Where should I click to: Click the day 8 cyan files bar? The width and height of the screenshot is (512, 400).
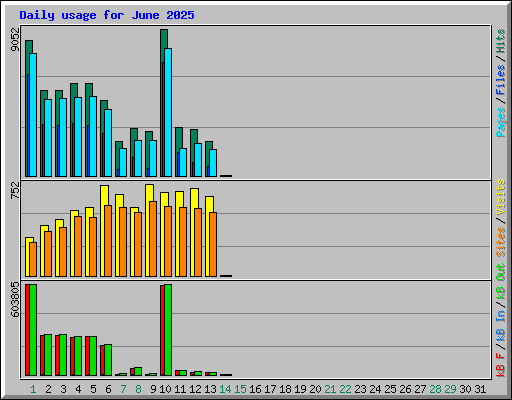click(138, 158)
